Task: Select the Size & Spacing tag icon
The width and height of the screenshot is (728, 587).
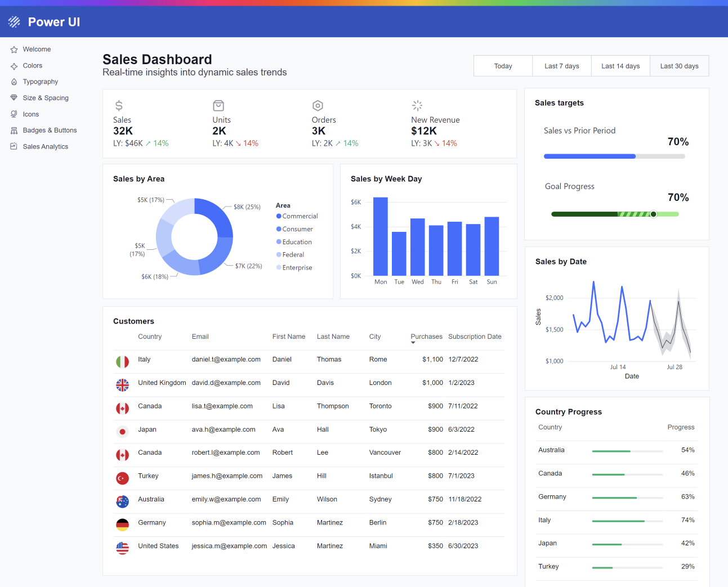Action: [x=12, y=97]
